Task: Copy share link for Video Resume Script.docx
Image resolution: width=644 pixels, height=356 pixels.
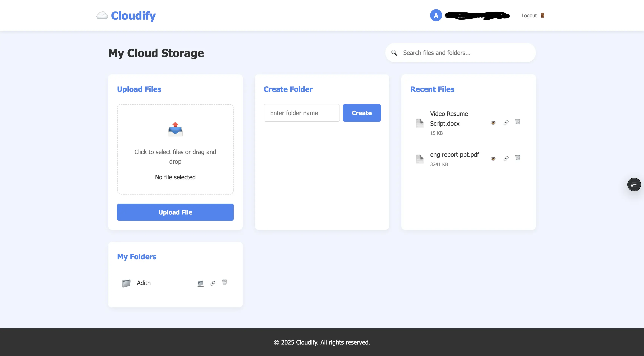Action: point(506,123)
